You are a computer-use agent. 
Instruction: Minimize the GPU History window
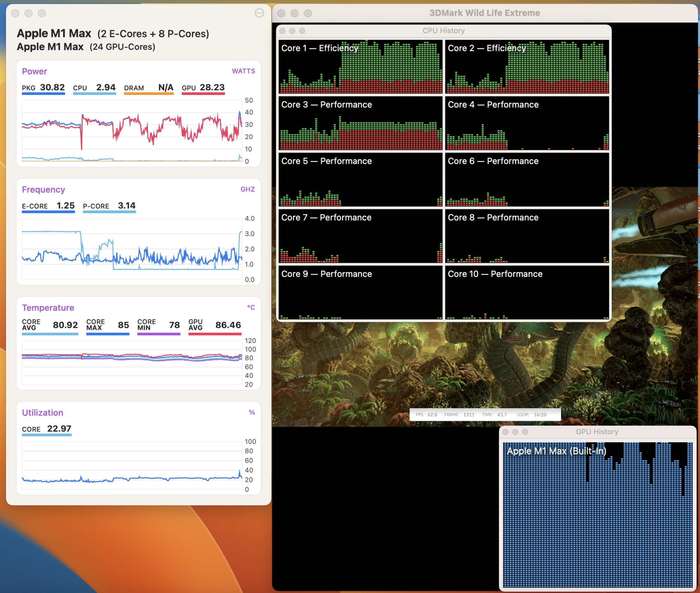515,432
